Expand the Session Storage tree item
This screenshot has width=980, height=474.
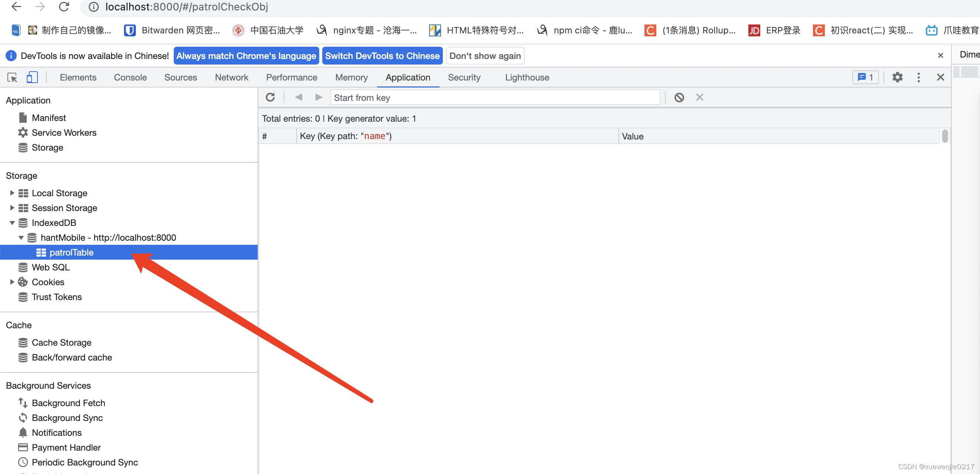tap(13, 207)
